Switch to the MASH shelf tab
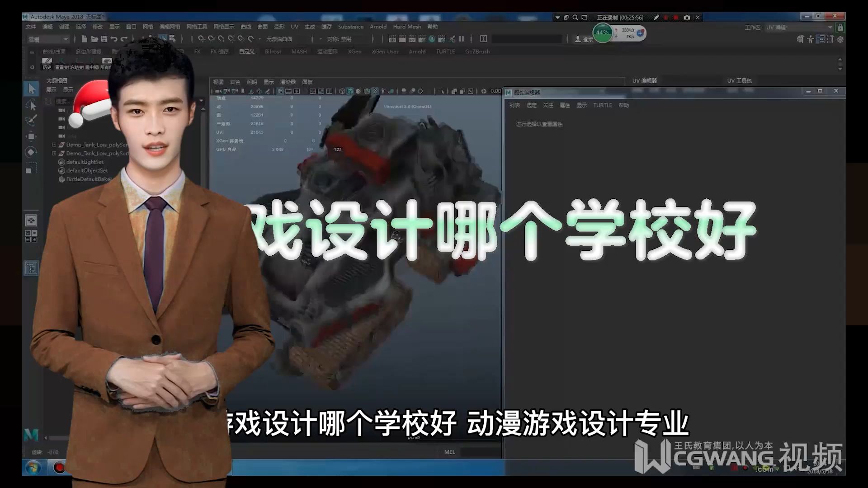The width and height of the screenshot is (868, 488). (299, 52)
